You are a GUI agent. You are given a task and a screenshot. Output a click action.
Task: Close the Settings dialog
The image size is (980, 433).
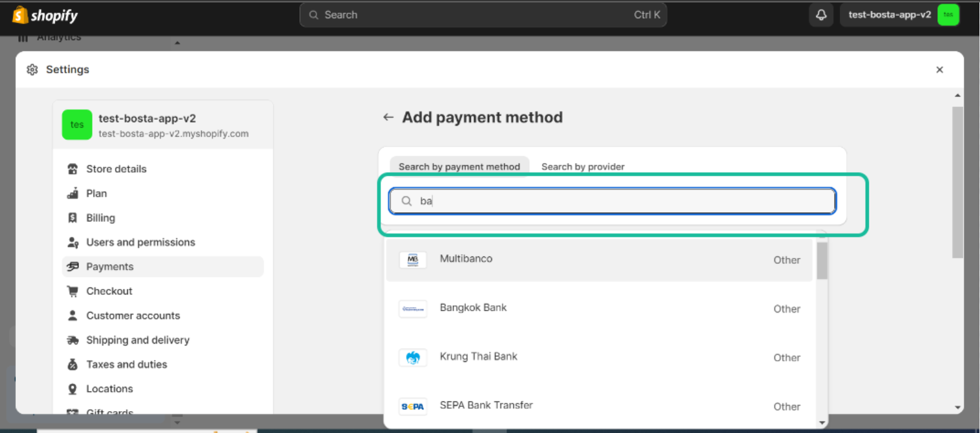point(939,69)
